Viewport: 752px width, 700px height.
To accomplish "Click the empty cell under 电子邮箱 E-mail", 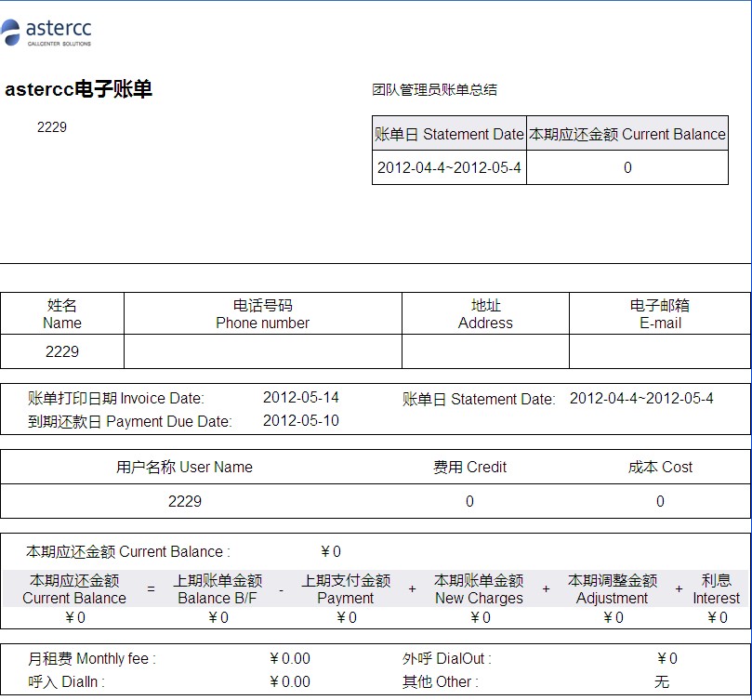I will [659, 351].
